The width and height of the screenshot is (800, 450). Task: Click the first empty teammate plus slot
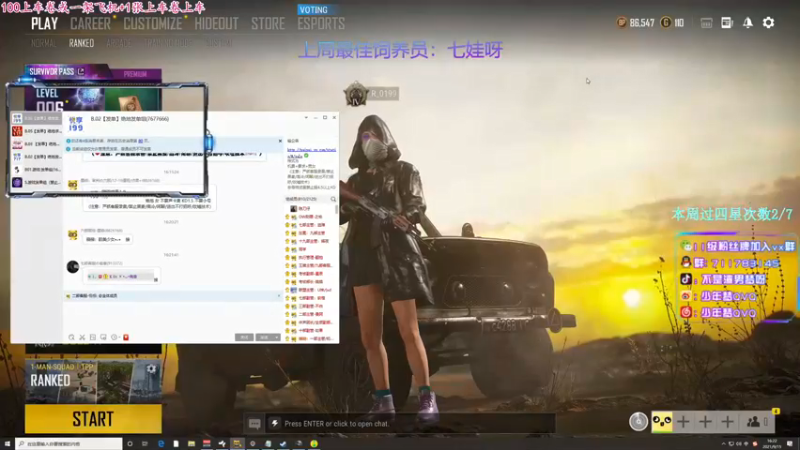point(684,422)
